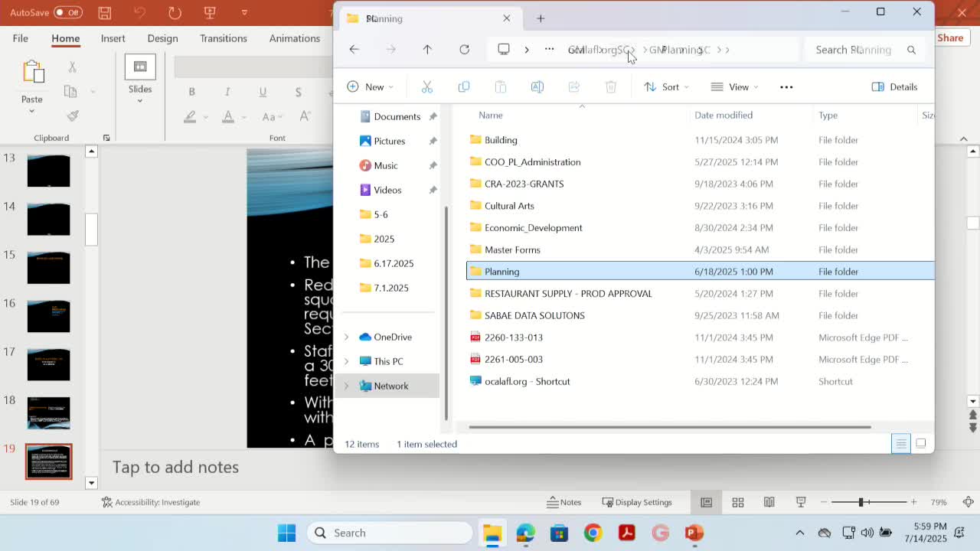This screenshot has width=980, height=551.
Task: Click the Format Painter brush icon
Action: tap(73, 116)
